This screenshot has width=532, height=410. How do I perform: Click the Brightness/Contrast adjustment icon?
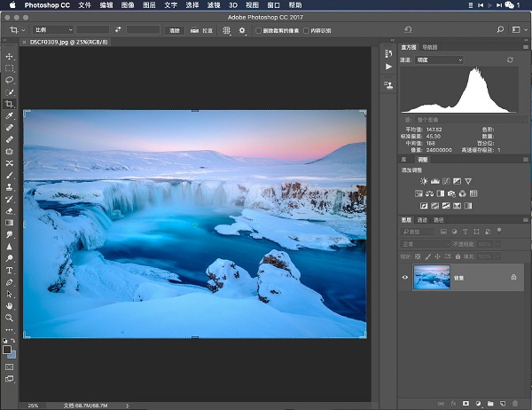(x=423, y=182)
